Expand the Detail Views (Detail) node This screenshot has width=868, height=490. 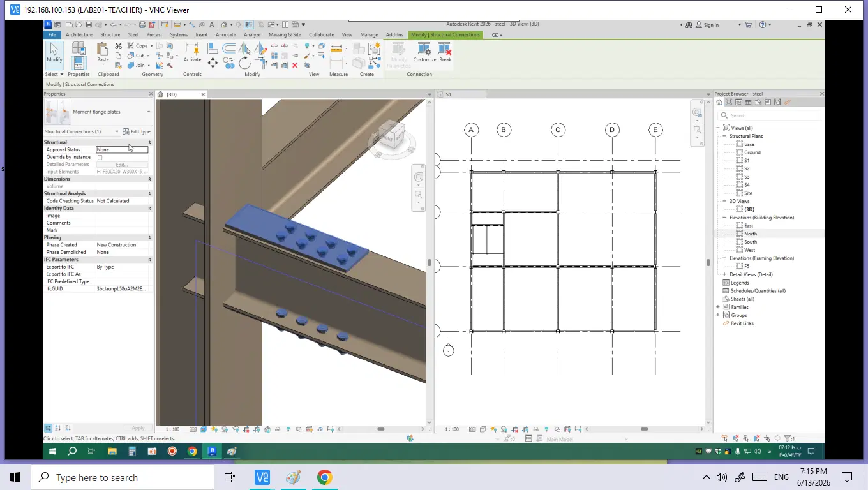[x=724, y=274]
